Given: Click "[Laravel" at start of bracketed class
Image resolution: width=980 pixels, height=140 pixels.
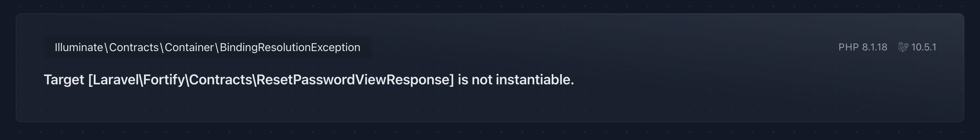Looking at the screenshot, I should (113, 80).
